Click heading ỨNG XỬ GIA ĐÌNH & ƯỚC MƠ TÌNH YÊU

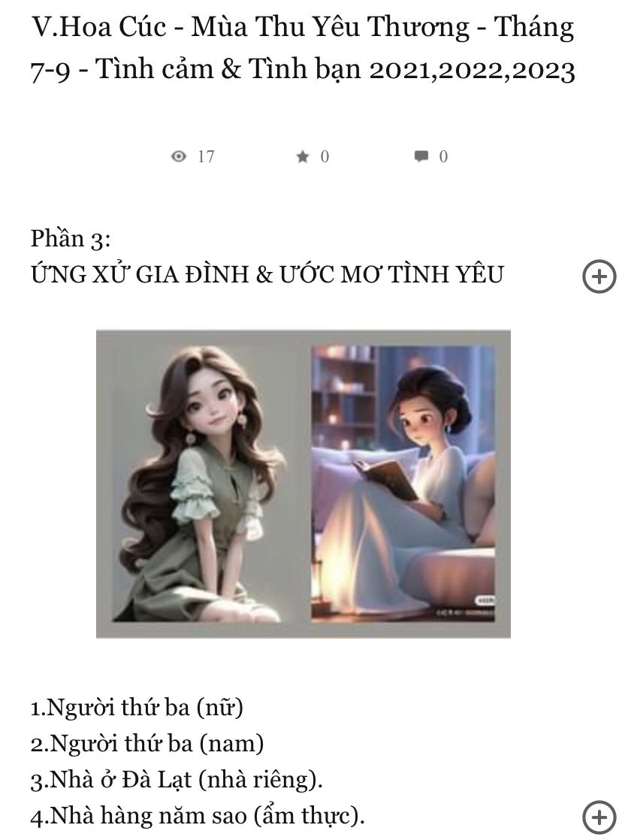pyautogui.click(x=267, y=274)
